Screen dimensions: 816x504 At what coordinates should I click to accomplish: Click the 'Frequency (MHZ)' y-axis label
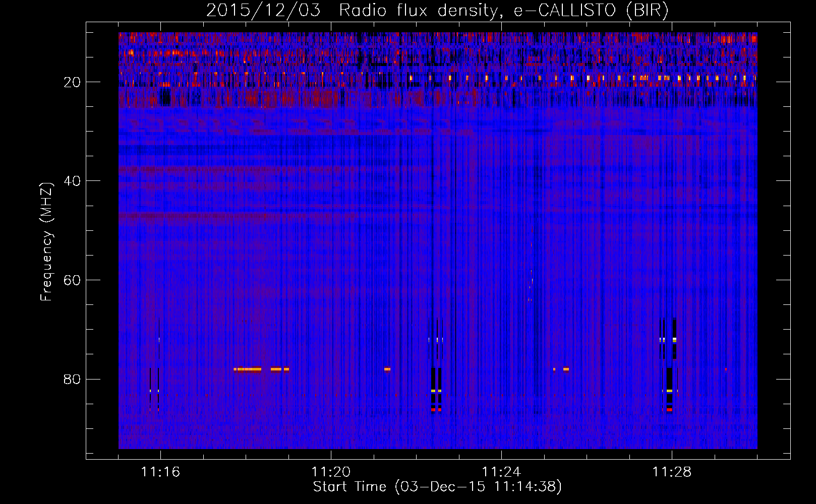(x=46, y=241)
